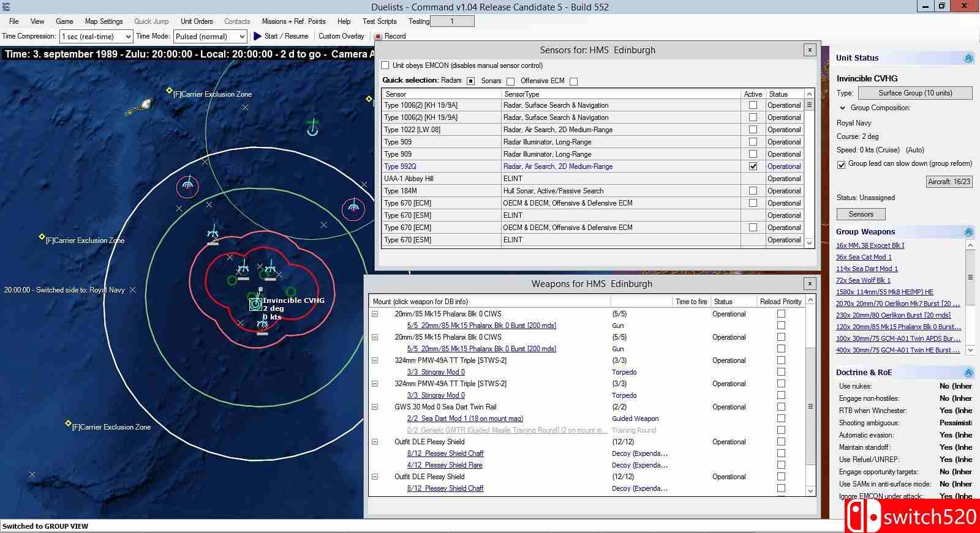Screen dimensions: 980x533
Task: Collapse the Unit Status panel chevron
Action: point(968,58)
